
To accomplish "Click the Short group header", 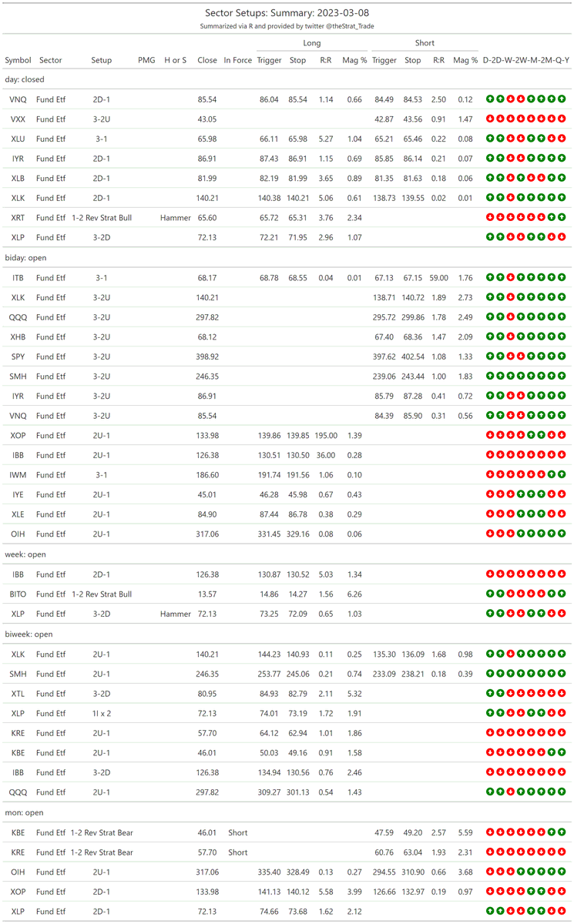I will (x=425, y=43).
